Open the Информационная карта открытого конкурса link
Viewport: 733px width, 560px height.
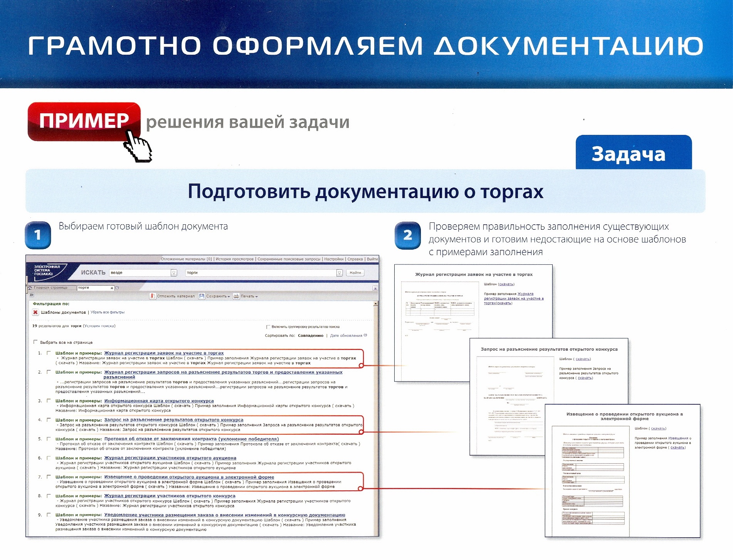point(159,401)
